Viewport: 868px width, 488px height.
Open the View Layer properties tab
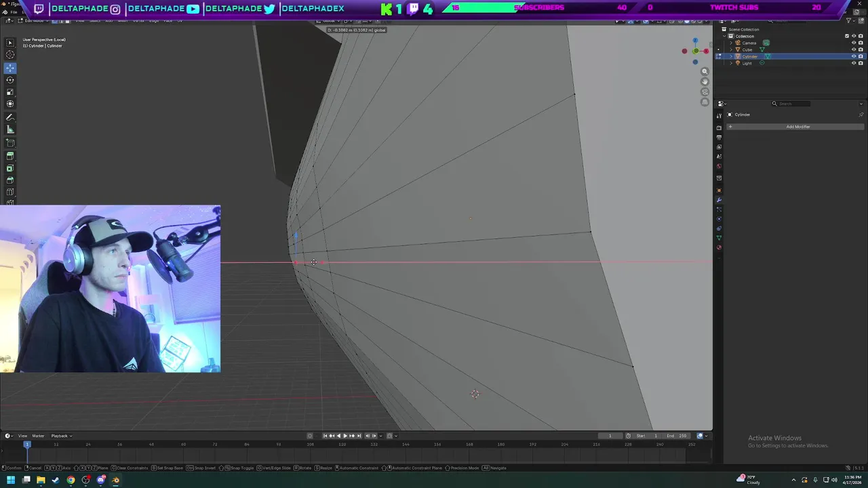coord(719,147)
